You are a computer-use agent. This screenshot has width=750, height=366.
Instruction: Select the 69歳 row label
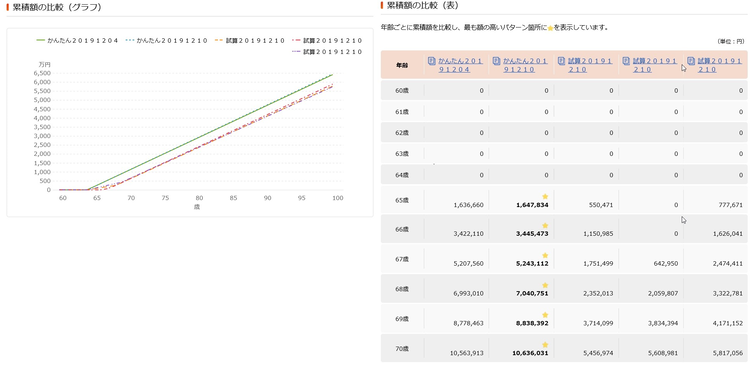pos(403,319)
